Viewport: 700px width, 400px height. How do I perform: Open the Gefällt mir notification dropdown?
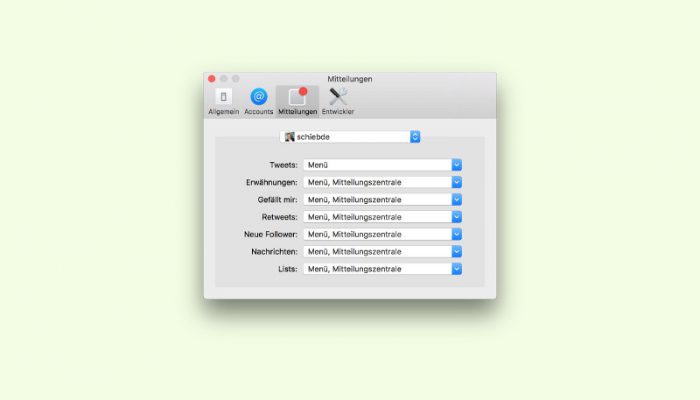[383, 200]
